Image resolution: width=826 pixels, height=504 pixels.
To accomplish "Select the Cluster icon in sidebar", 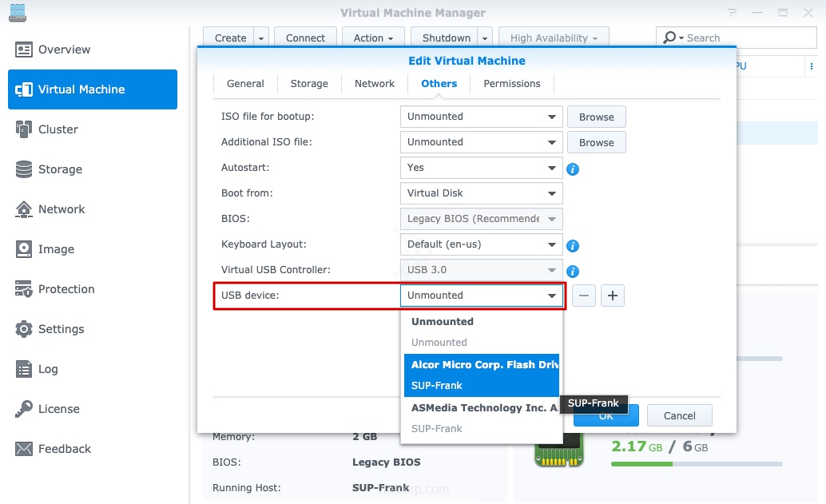I will (x=24, y=129).
